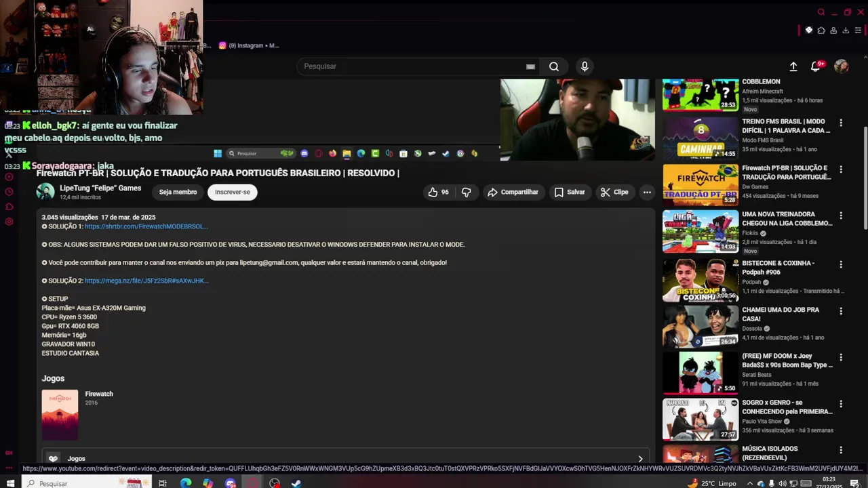Image resolution: width=868 pixels, height=488 pixels.
Task: Click Opera GX profile icon in toolbar
Action: [833, 30]
